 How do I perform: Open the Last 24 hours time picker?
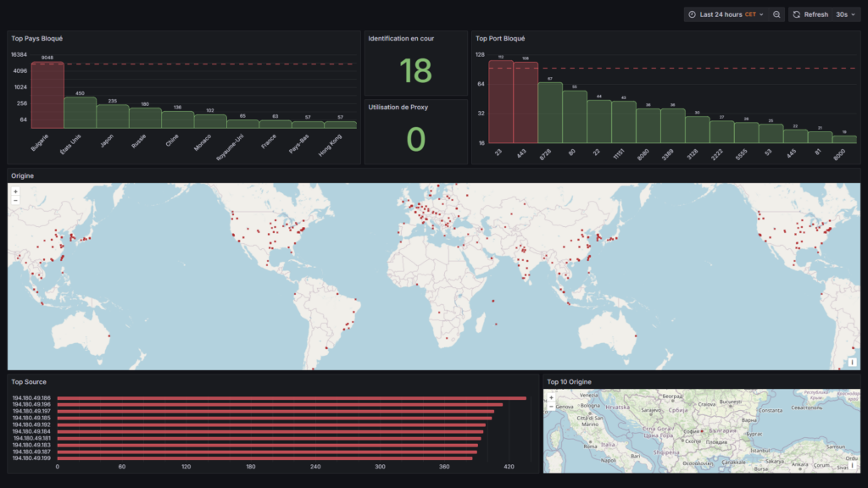pyautogui.click(x=725, y=14)
